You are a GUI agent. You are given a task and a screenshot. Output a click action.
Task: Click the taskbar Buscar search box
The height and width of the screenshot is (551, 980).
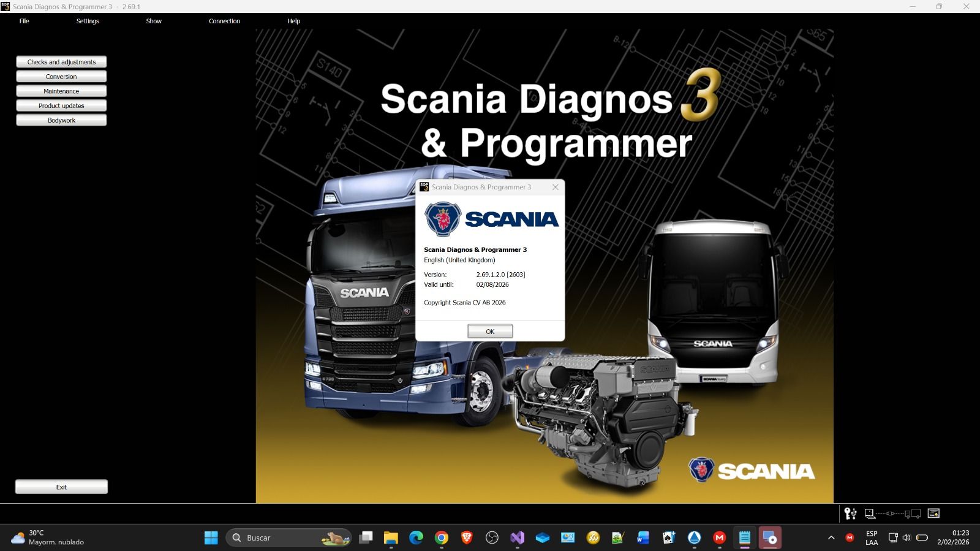(x=288, y=538)
